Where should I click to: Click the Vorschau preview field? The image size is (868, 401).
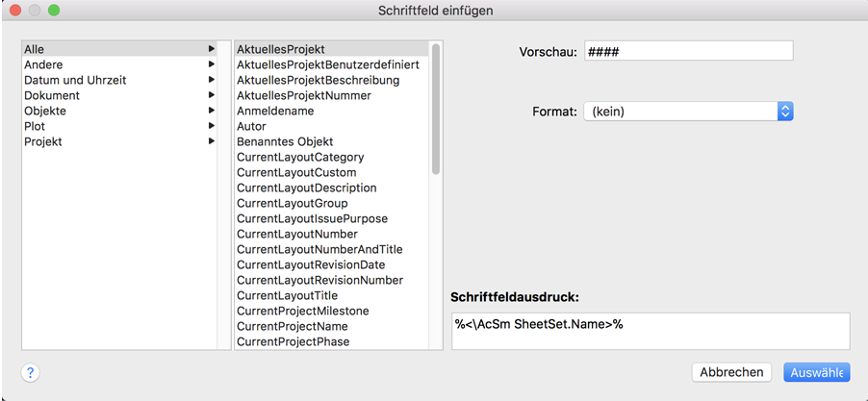(x=688, y=51)
